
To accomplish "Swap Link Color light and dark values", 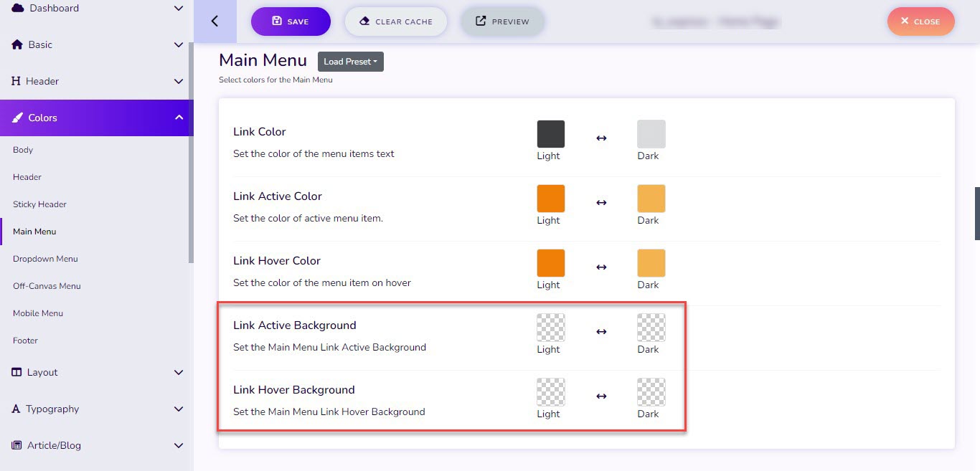I will (x=601, y=138).
